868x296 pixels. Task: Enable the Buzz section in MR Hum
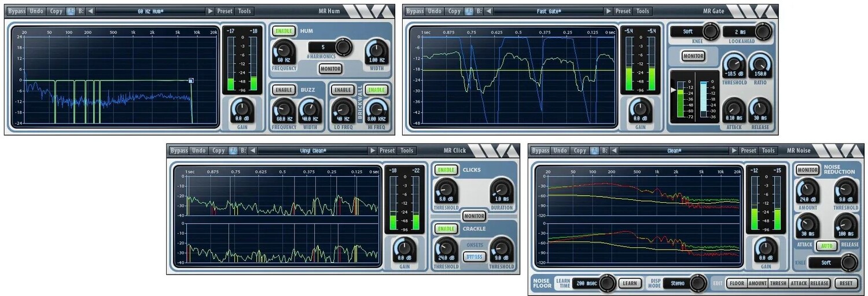click(x=284, y=90)
